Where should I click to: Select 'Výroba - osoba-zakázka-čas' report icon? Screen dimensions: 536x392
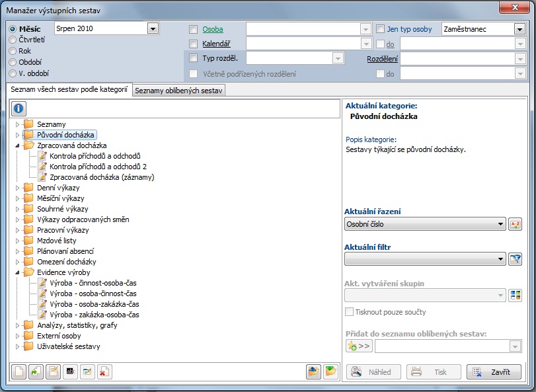42,304
